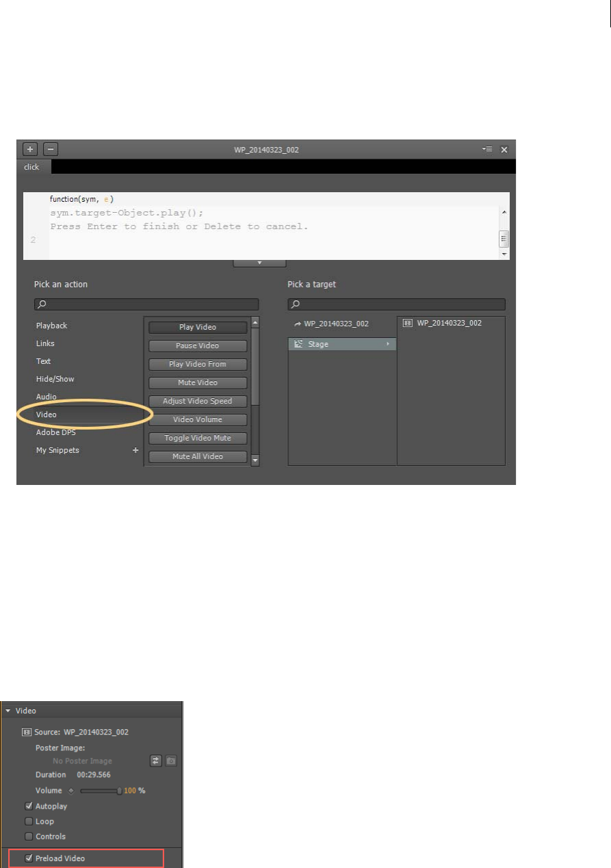
Task: Select the Playback action category
Action: [52, 326]
